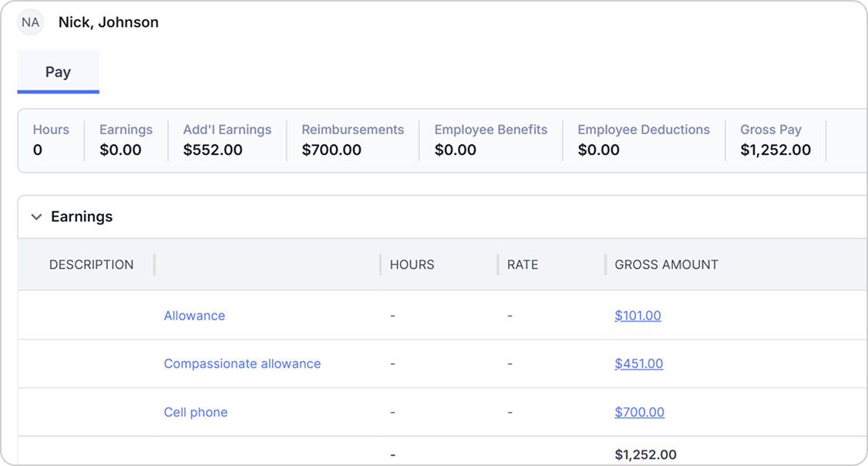Click the HOURS column header
This screenshot has height=466, width=868.
pyautogui.click(x=412, y=265)
